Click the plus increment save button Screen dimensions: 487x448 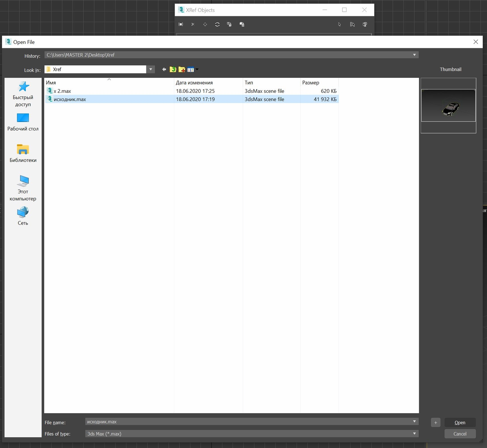[x=436, y=423]
